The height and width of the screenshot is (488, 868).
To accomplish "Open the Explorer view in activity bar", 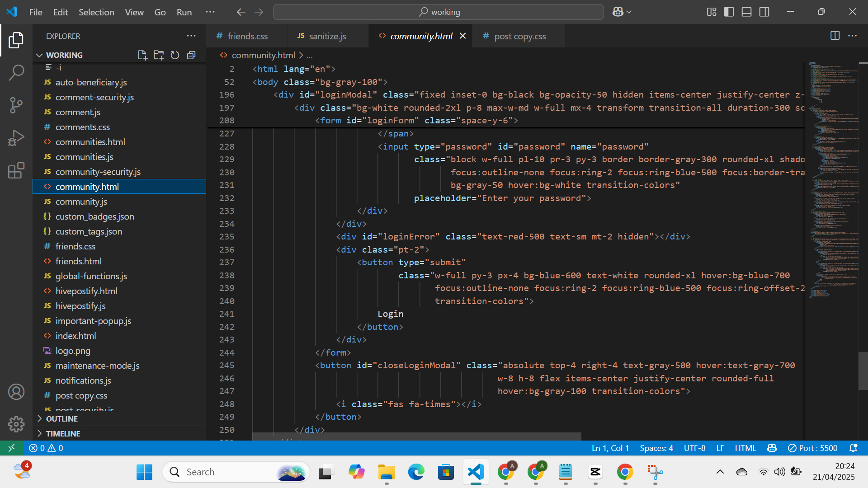I will pyautogui.click(x=16, y=40).
